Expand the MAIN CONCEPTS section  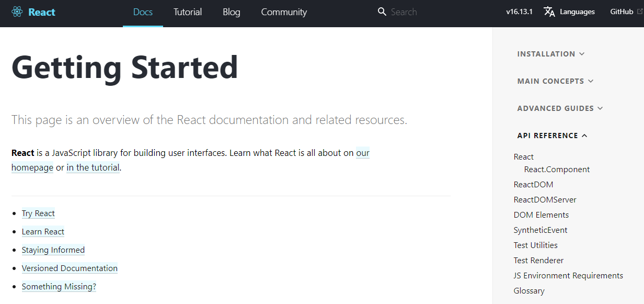click(555, 81)
